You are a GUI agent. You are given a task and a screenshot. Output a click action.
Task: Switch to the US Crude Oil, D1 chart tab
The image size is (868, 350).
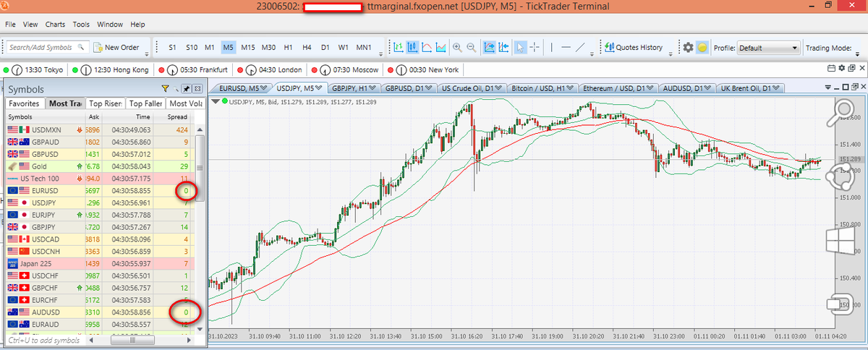pos(470,88)
